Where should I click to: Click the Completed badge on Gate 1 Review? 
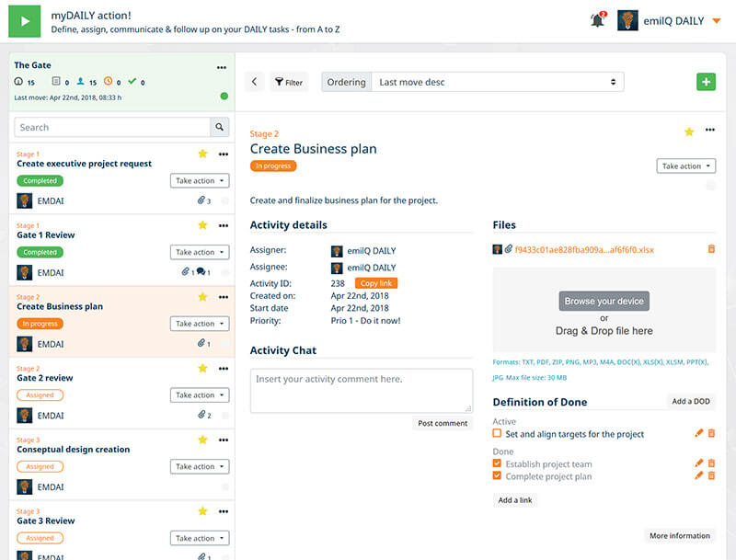pyautogui.click(x=40, y=252)
